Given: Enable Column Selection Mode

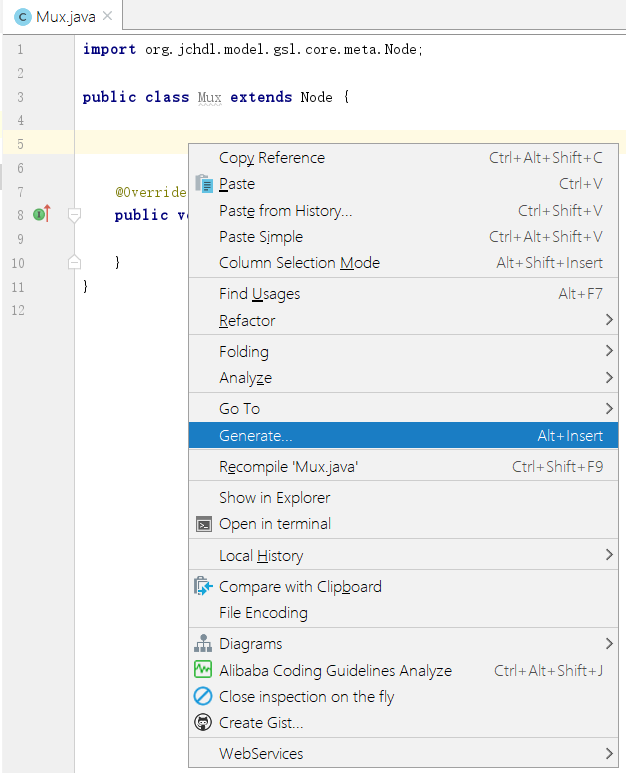Looking at the screenshot, I should click(403, 263).
